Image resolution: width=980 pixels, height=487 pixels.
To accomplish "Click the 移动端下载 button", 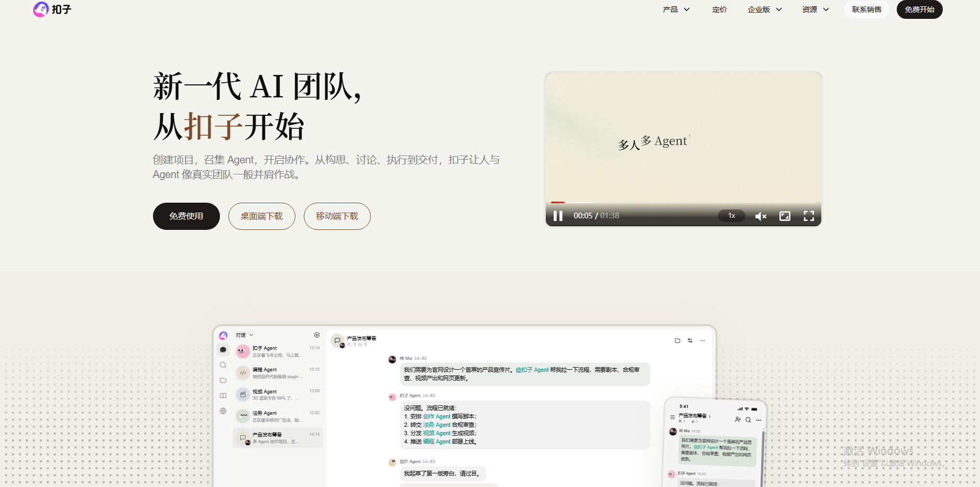I will tap(337, 216).
